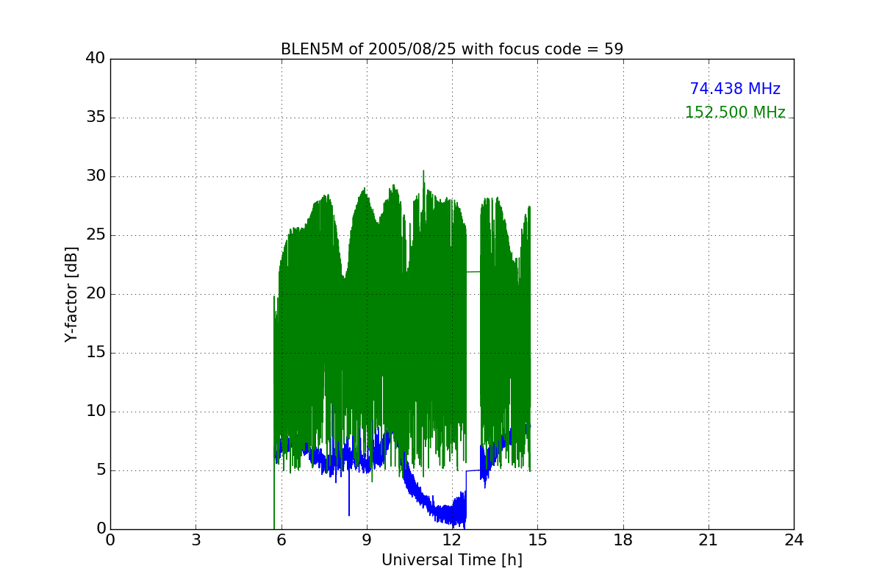This screenshot has height=588, width=882.
Task: Click the Y-factor [dB] axis label
Action: point(71,294)
